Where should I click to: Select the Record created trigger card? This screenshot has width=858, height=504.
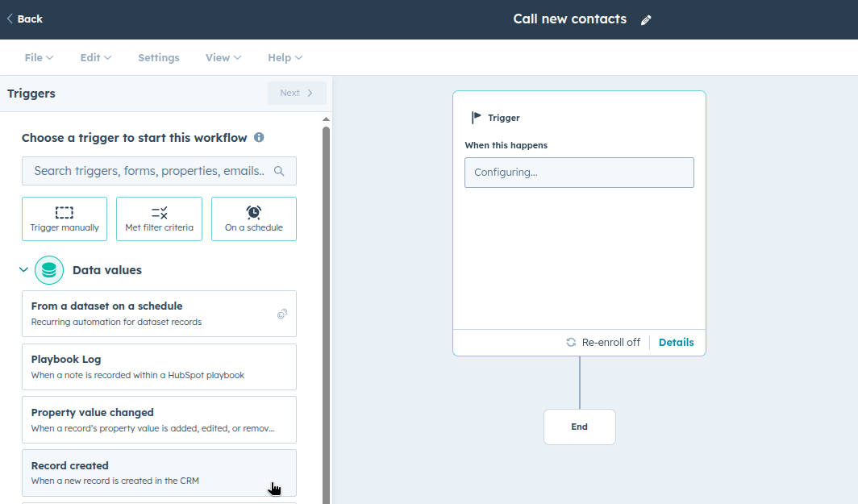click(x=159, y=473)
